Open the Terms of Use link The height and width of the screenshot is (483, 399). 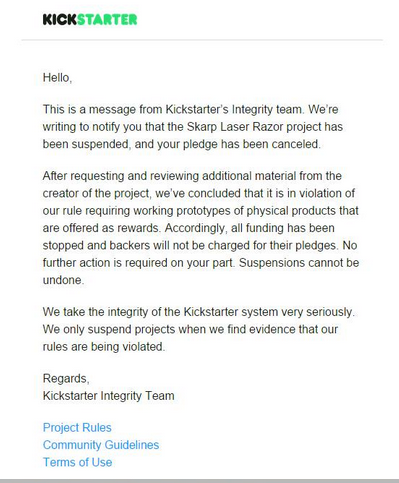click(x=77, y=462)
